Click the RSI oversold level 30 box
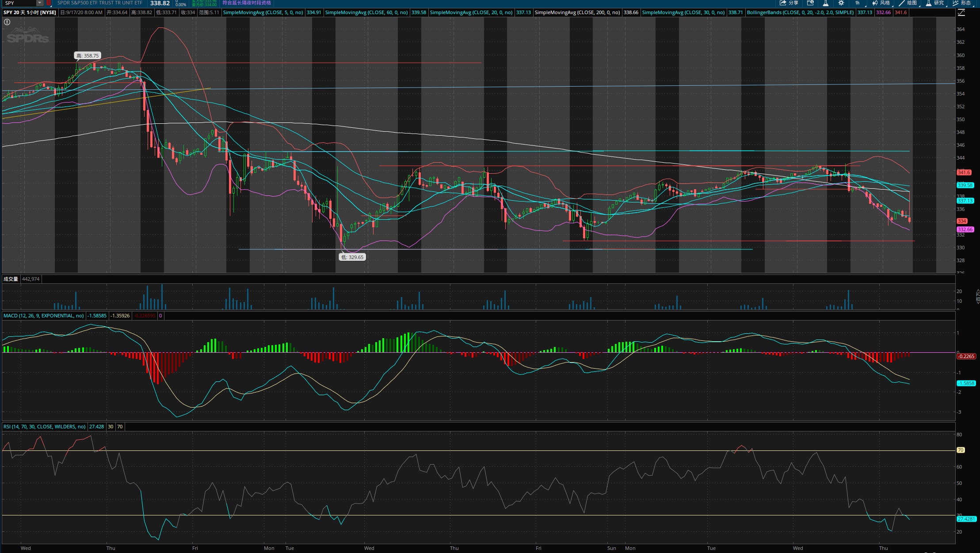 (111, 427)
